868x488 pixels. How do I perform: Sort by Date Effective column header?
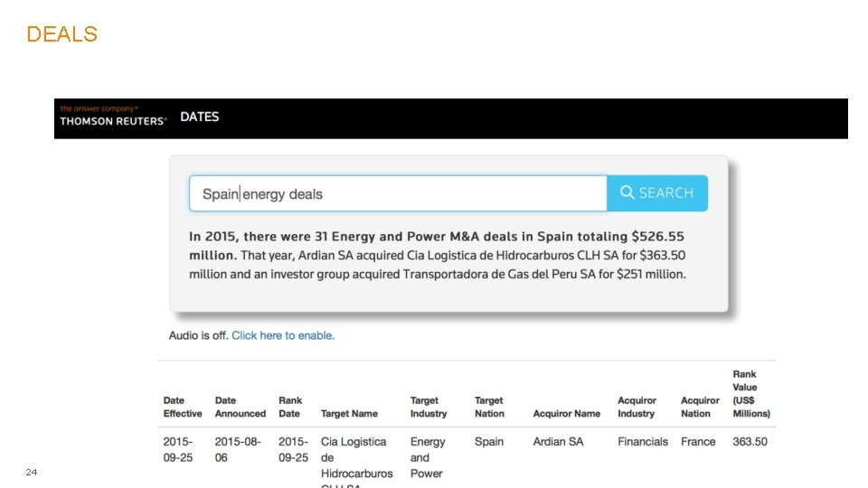(183, 407)
